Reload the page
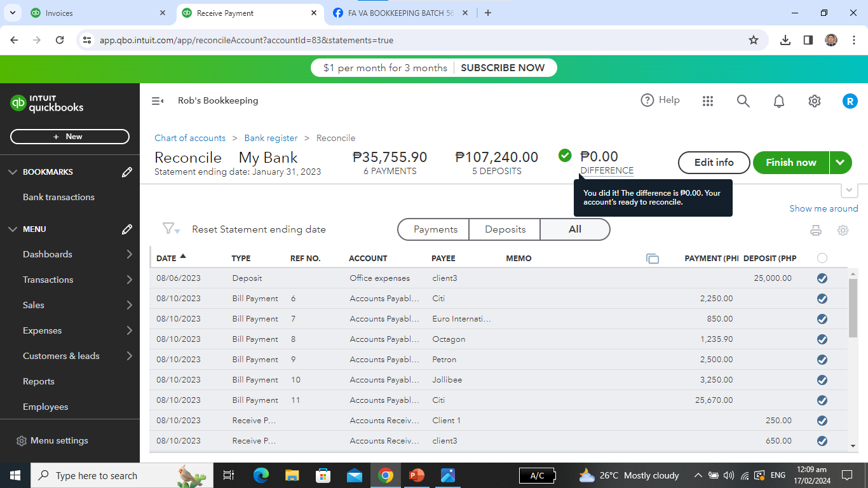Viewport: 868px width, 488px height. [60, 40]
